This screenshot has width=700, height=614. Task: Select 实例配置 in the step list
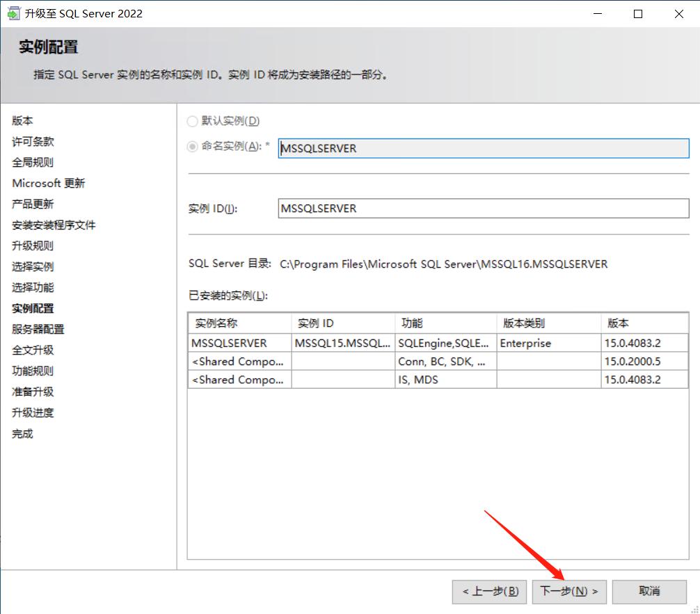coord(33,308)
